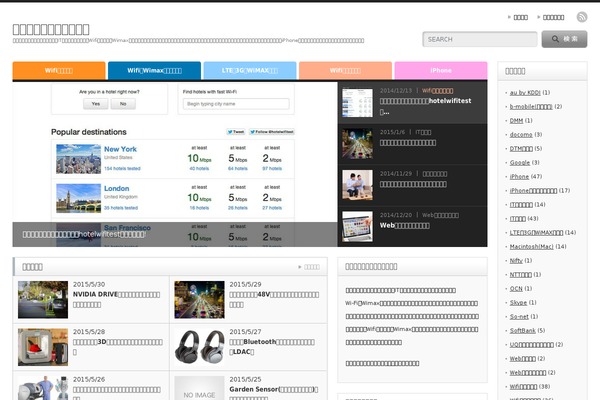Click the Macintosh(Mac) category link
600x400 pixels.
(532, 247)
